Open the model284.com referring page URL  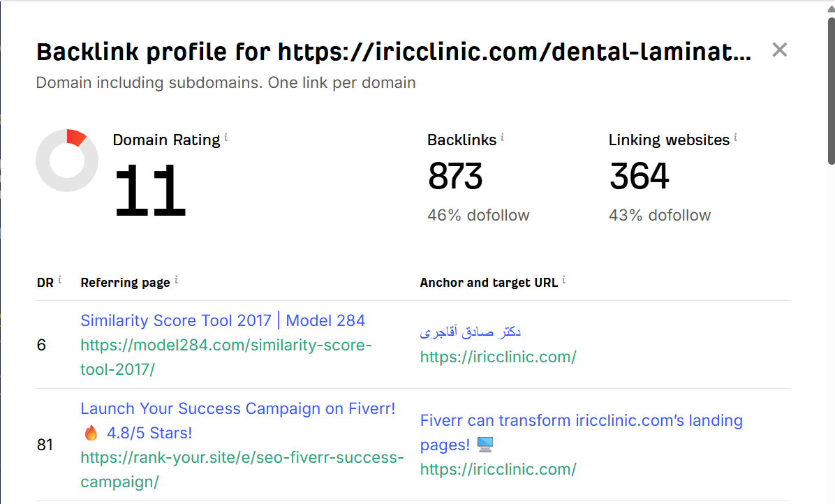pyautogui.click(x=226, y=357)
